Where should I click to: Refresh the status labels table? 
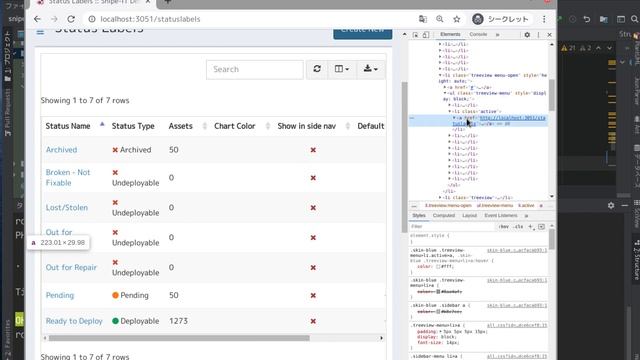tap(317, 69)
